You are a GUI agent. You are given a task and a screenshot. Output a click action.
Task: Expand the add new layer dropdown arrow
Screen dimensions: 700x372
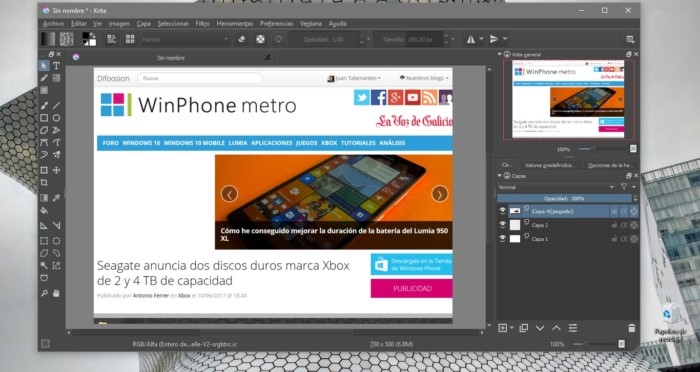[x=512, y=328]
